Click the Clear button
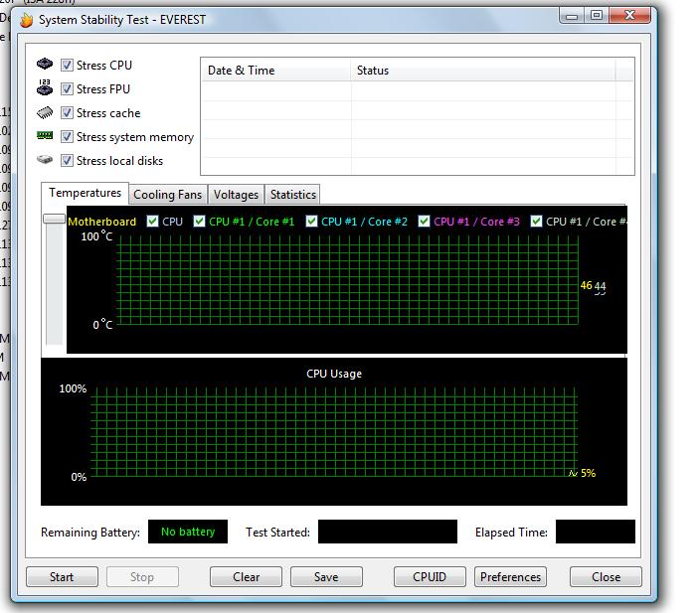Image resolution: width=700 pixels, height=613 pixels. pyautogui.click(x=246, y=577)
